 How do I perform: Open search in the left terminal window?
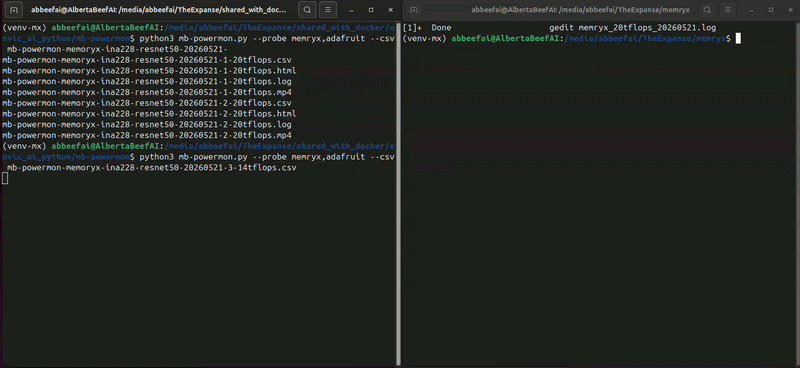pyautogui.click(x=306, y=9)
